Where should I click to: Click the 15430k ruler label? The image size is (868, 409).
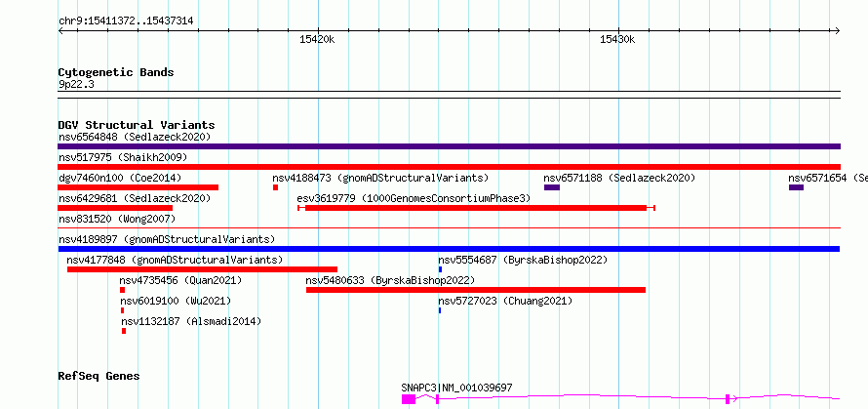617,39
